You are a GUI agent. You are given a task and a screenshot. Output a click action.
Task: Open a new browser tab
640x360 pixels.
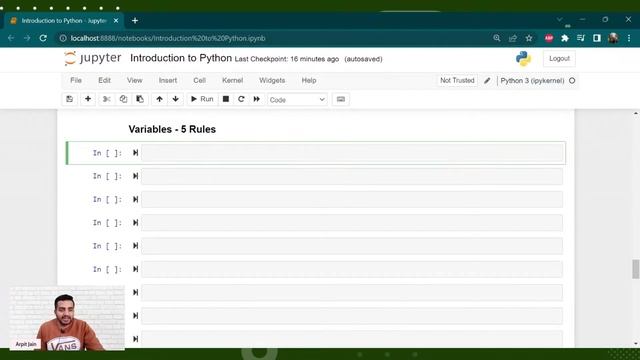pos(135,20)
